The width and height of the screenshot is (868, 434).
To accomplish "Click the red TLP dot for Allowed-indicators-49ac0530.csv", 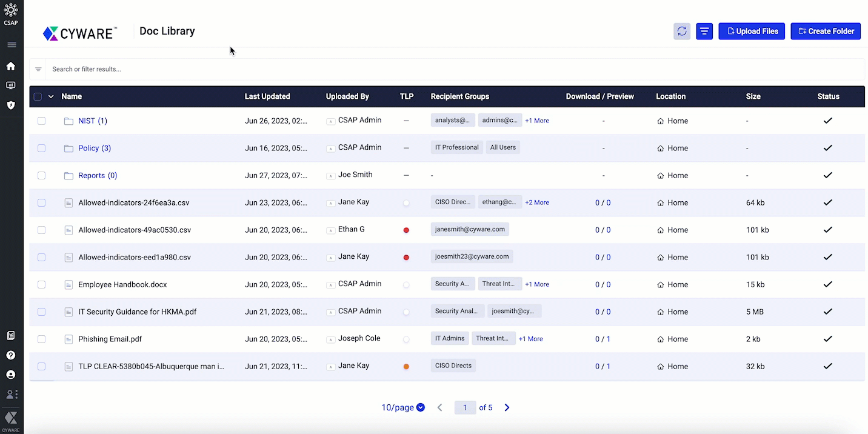I will pos(406,230).
